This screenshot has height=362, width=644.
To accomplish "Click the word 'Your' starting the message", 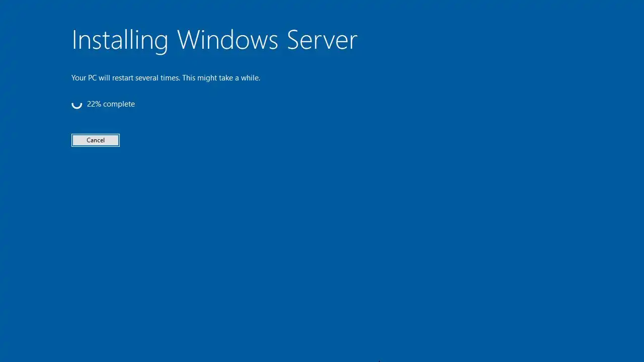I will [x=78, y=78].
